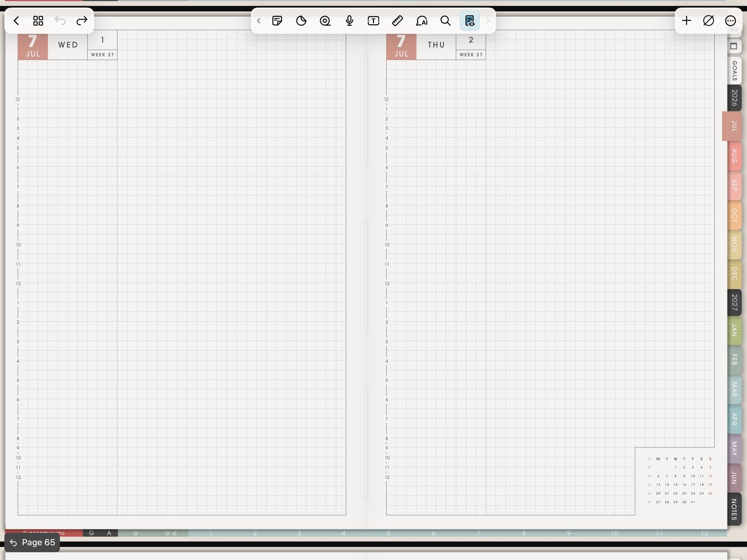This screenshot has width=747, height=560.
Task: Jump to the 2026 year tab
Action: [x=734, y=98]
